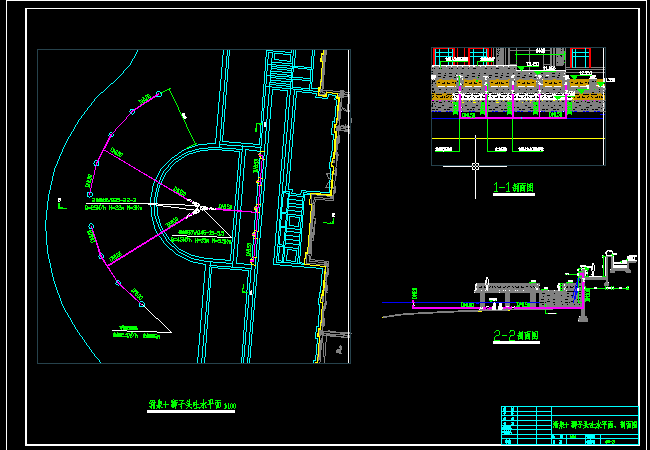This screenshot has width=650, height=450.
Task: Click the crosshair cursor below section 1-1
Action: click(x=477, y=165)
